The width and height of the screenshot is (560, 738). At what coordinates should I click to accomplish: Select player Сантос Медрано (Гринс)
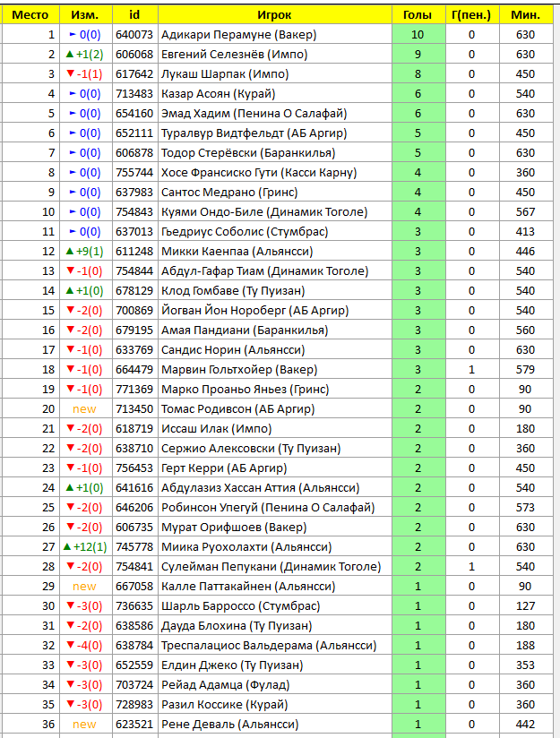pyautogui.click(x=229, y=193)
